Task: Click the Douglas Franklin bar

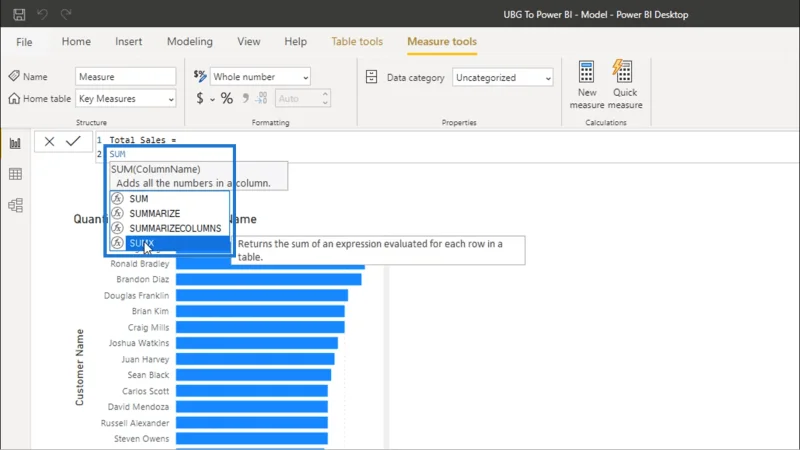Action: coord(262,295)
